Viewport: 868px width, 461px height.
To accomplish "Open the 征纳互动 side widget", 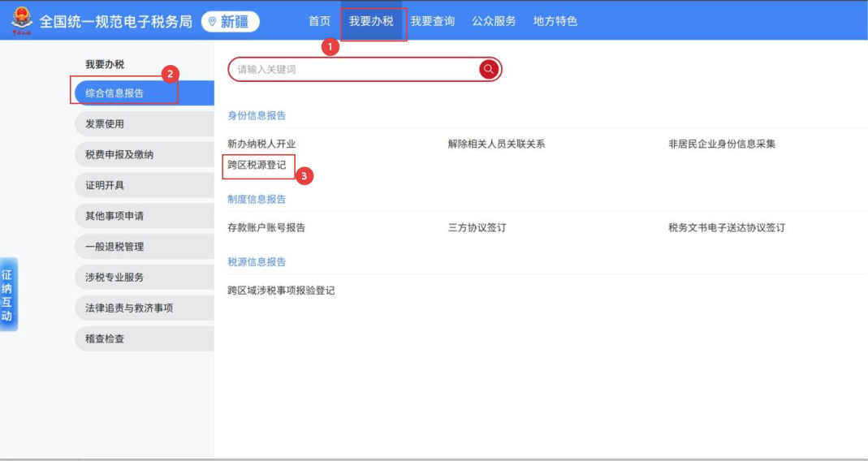I will click(x=8, y=295).
